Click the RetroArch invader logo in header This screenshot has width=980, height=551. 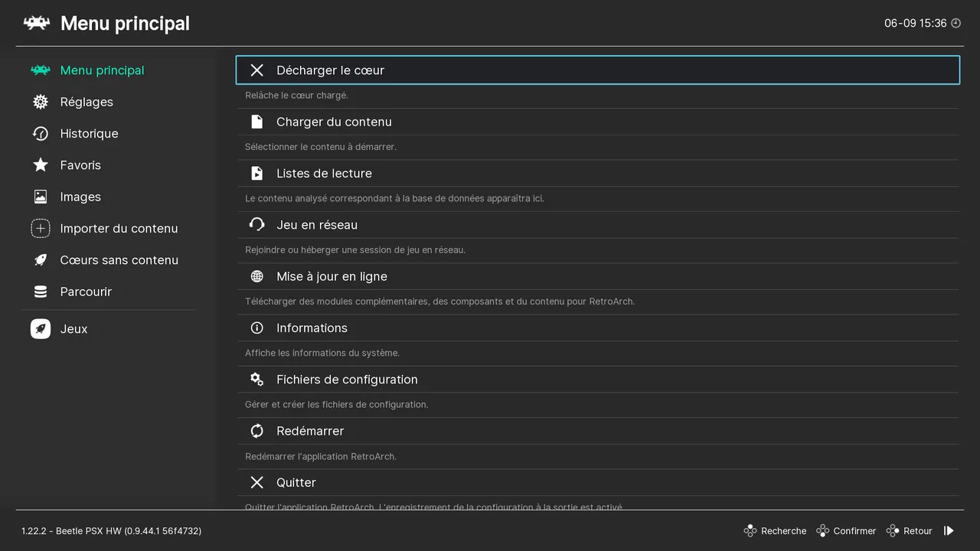click(37, 23)
